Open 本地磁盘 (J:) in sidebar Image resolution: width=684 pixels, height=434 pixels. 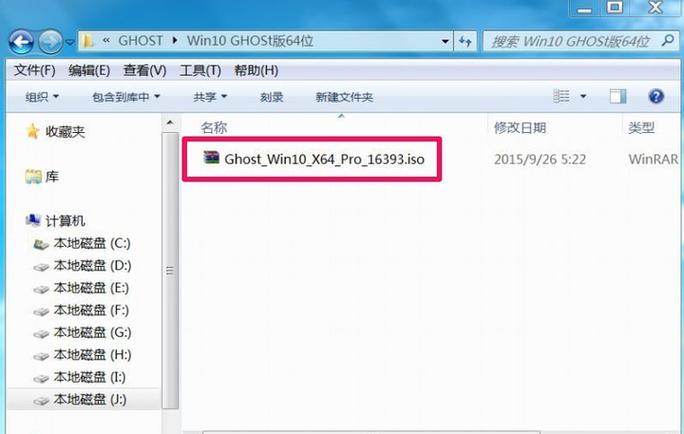(x=90, y=399)
